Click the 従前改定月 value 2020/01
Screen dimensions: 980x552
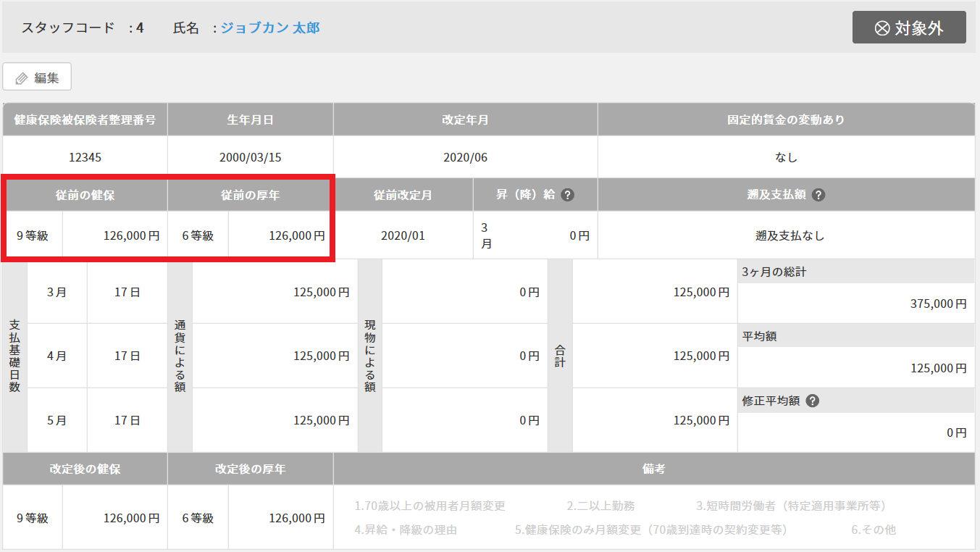coord(403,235)
